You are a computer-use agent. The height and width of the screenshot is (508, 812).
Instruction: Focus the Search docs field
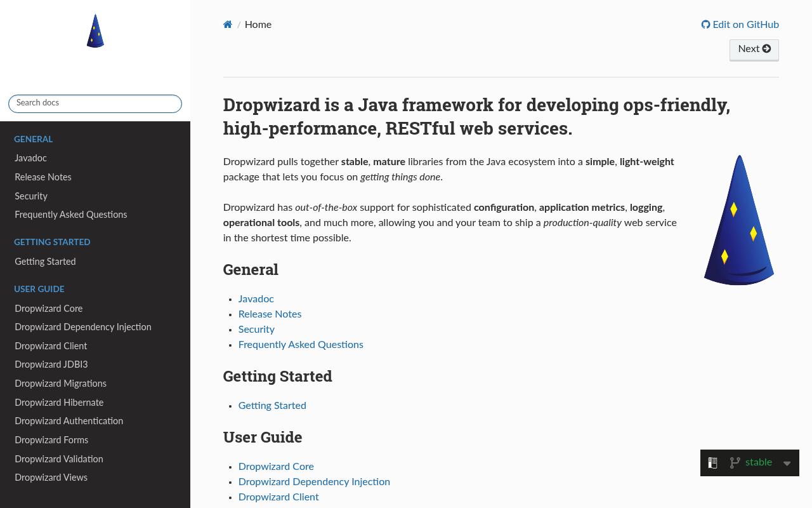coord(95,104)
